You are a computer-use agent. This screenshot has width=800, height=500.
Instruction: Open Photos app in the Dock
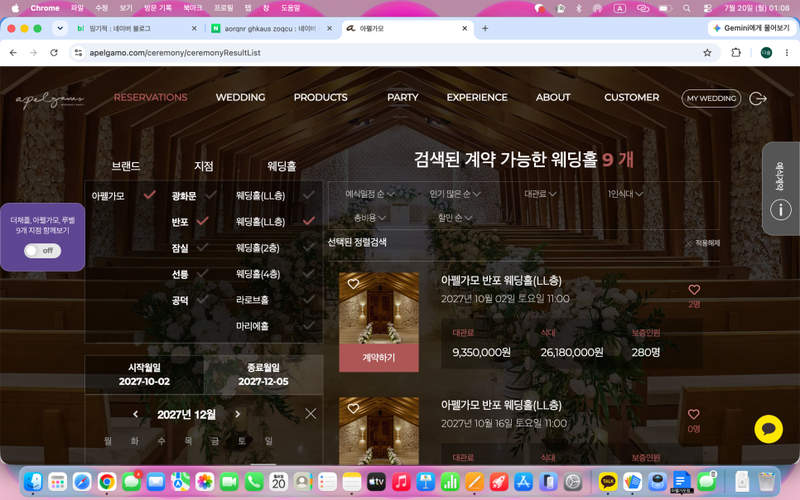coord(205,481)
